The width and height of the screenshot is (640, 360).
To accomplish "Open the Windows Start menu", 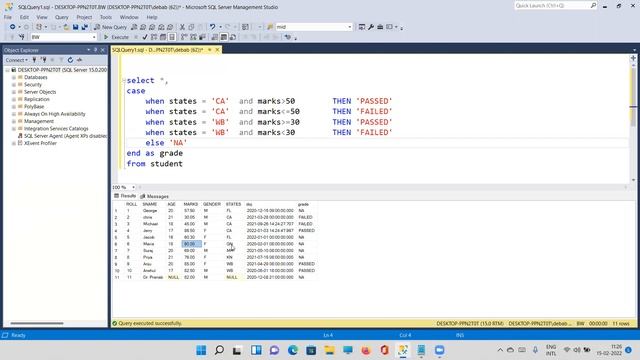I will point(201,350).
